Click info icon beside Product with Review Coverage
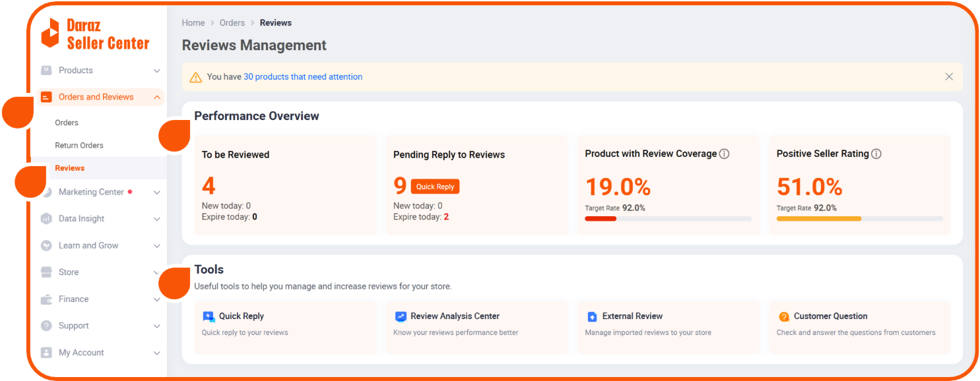The width and height of the screenshot is (980, 381). tap(724, 154)
